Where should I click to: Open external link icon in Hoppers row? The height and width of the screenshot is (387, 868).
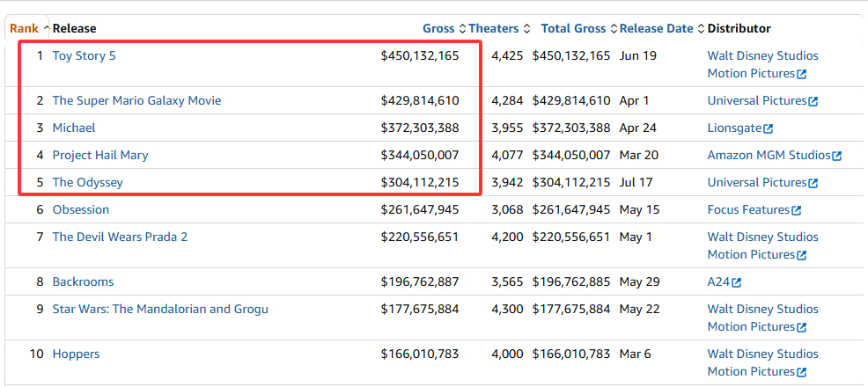pyautogui.click(x=802, y=372)
